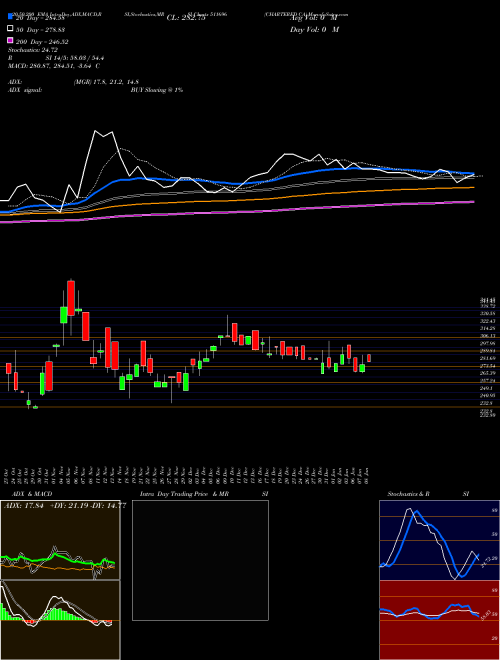Click the 265.39 price axis label
500x660 pixels.
coord(487,373)
